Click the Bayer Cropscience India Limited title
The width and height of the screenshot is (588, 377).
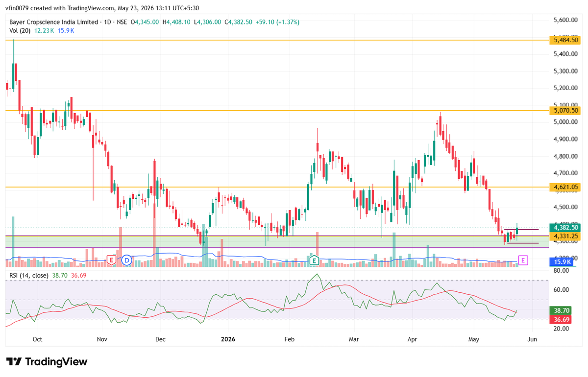pos(53,22)
